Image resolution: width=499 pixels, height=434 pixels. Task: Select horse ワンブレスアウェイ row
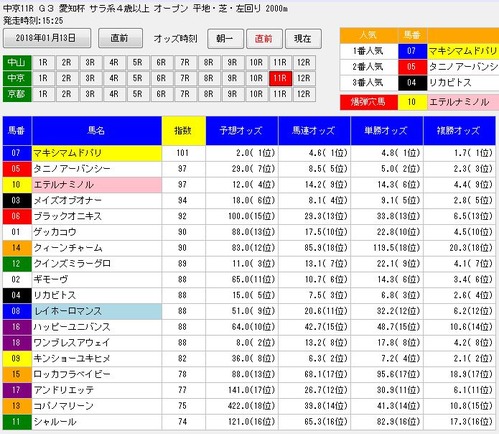click(249, 343)
